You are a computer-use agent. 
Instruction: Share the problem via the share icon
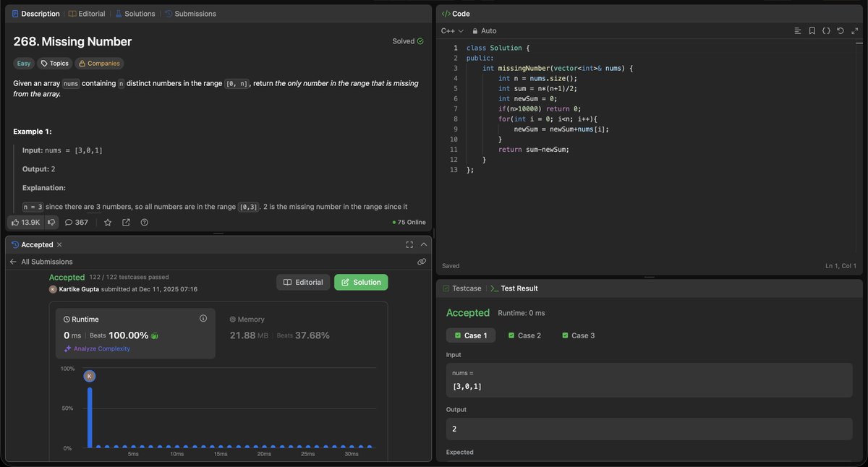126,222
